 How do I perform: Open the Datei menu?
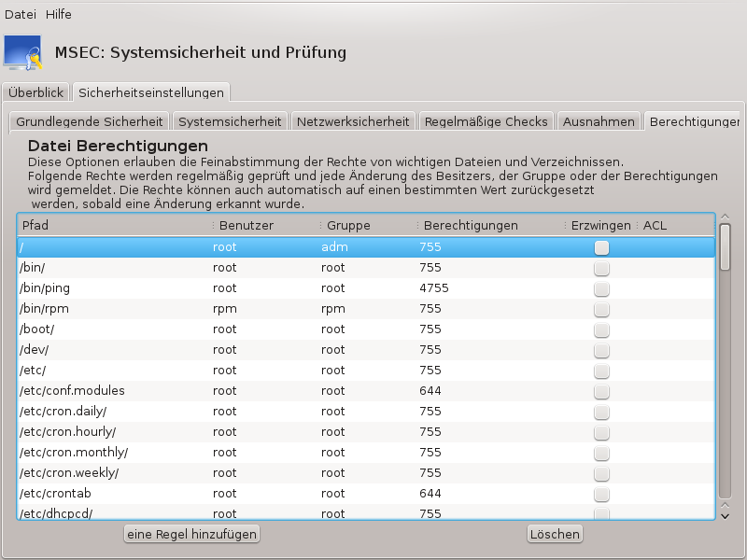20,15
